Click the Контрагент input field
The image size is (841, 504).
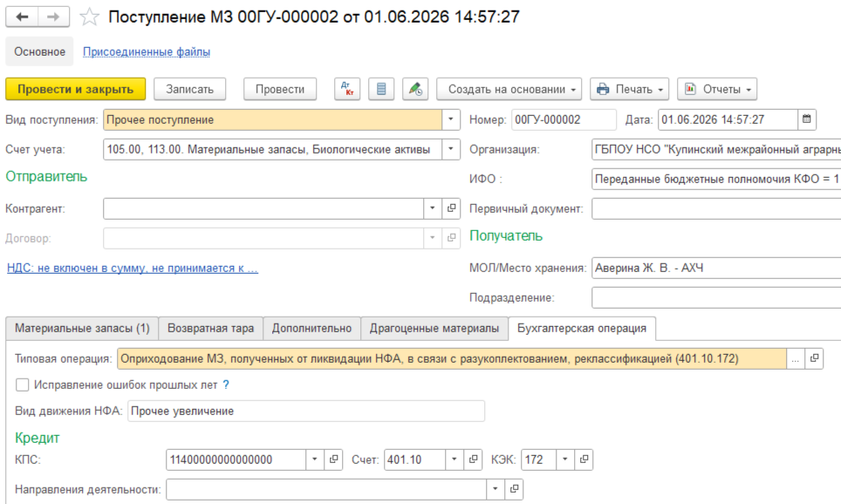263,208
